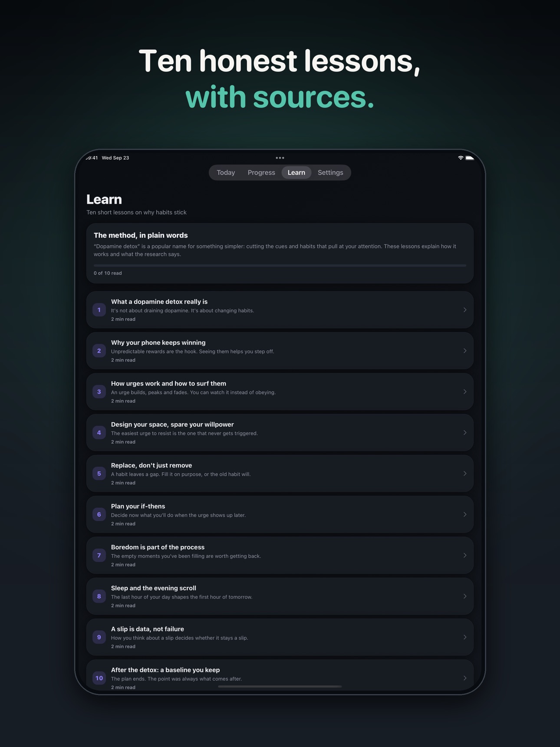
Task: Click the number 9 lesson badge
Action: click(x=99, y=637)
